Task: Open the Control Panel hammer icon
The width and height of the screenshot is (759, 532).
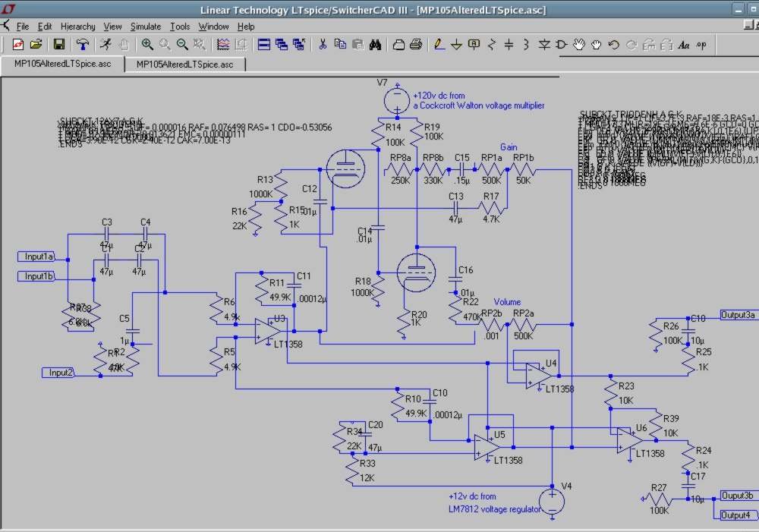Action: click(83, 45)
